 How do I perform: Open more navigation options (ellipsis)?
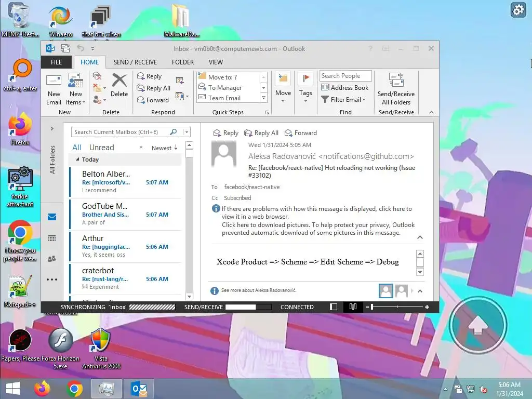[x=52, y=280]
